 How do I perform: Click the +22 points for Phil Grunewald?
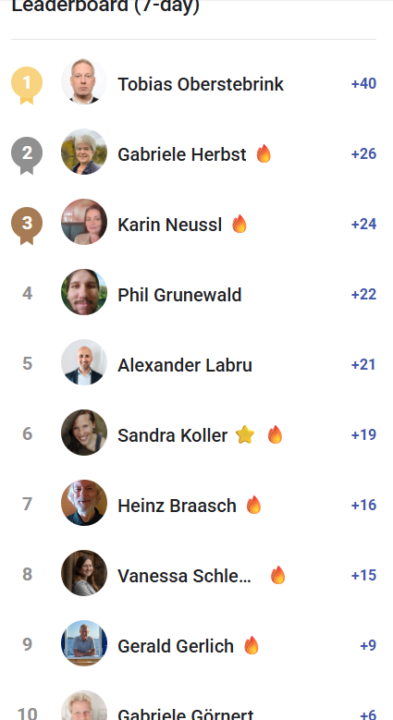pyautogui.click(x=364, y=294)
